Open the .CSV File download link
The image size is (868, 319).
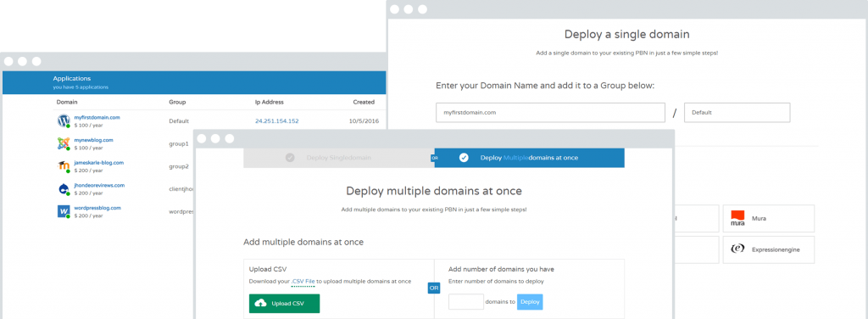[303, 282]
